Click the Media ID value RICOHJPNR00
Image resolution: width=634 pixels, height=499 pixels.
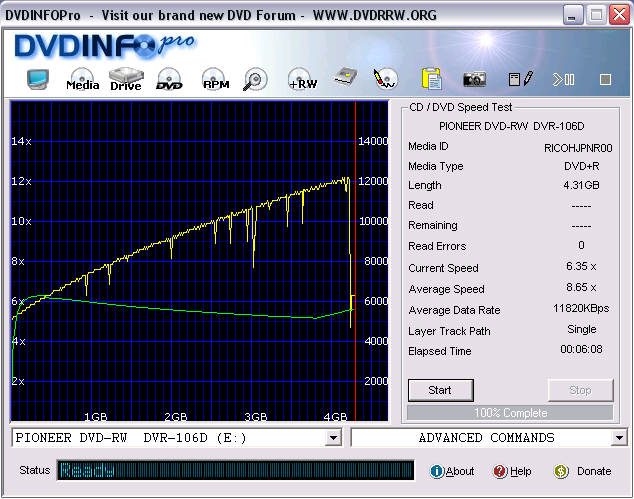coord(578,148)
